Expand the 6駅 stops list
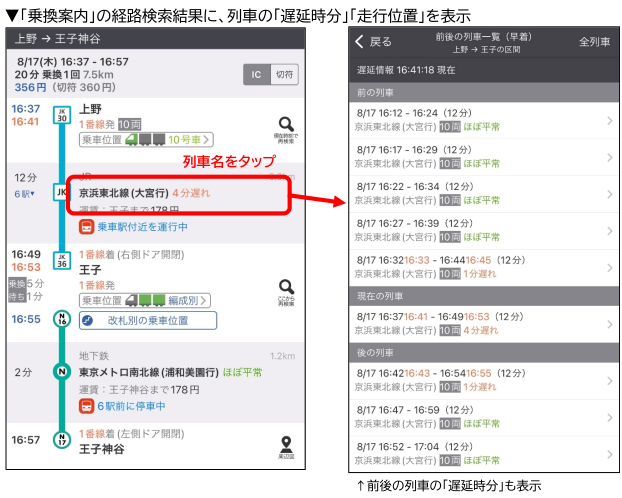 click(24, 193)
